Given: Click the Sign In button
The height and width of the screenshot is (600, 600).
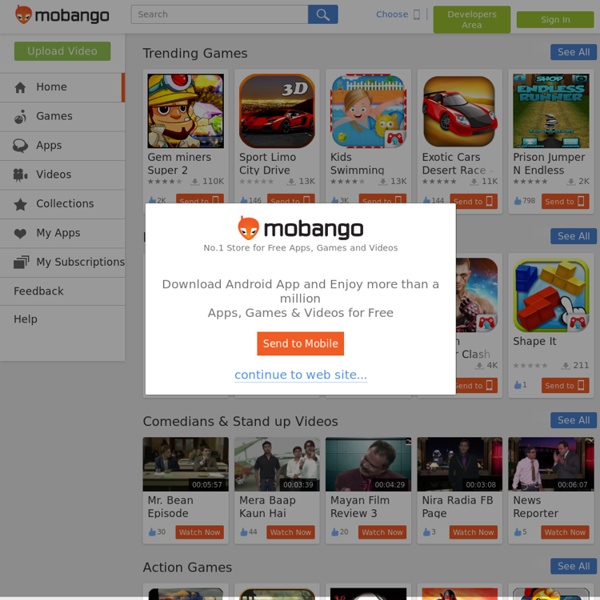Looking at the screenshot, I should tap(555, 20).
